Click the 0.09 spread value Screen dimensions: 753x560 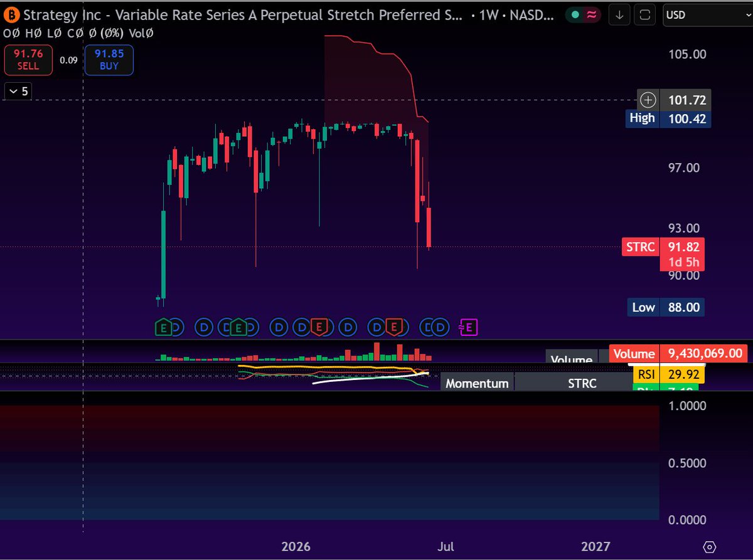69,60
